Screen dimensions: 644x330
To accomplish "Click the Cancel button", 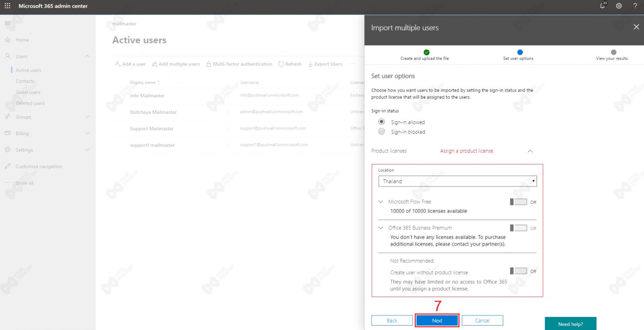I will [x=482, y=320].
